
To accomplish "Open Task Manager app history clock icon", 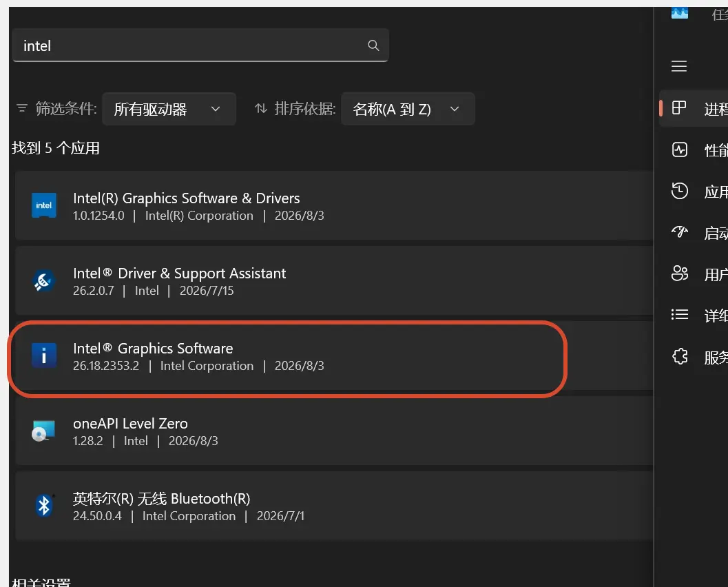I will click(x=679, y=191).
